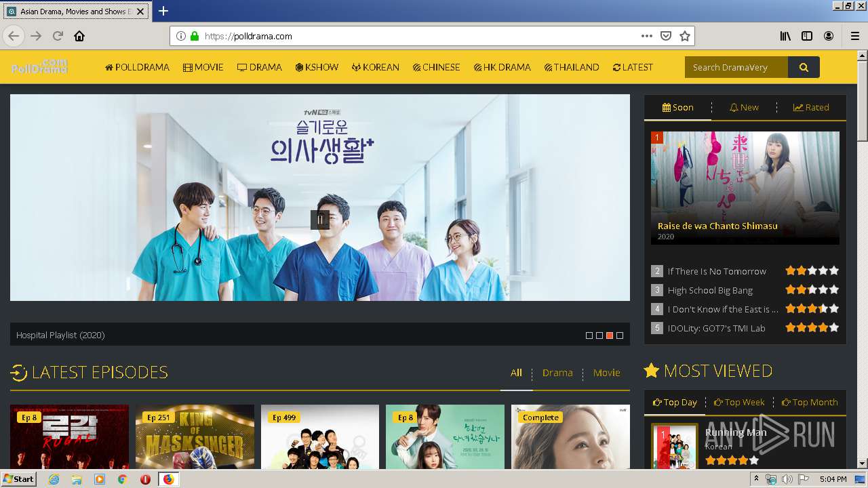
Task: Open the MOVIE menu item
Action: click(203, 67)
